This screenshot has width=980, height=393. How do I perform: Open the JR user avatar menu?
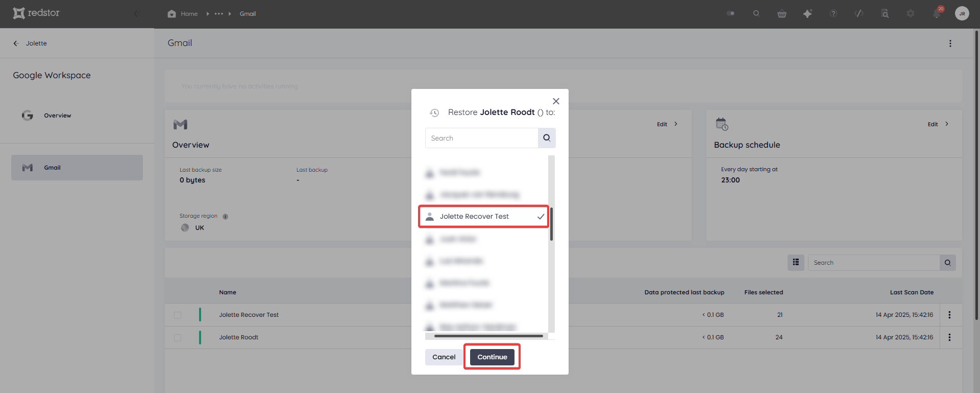[962, 14]
